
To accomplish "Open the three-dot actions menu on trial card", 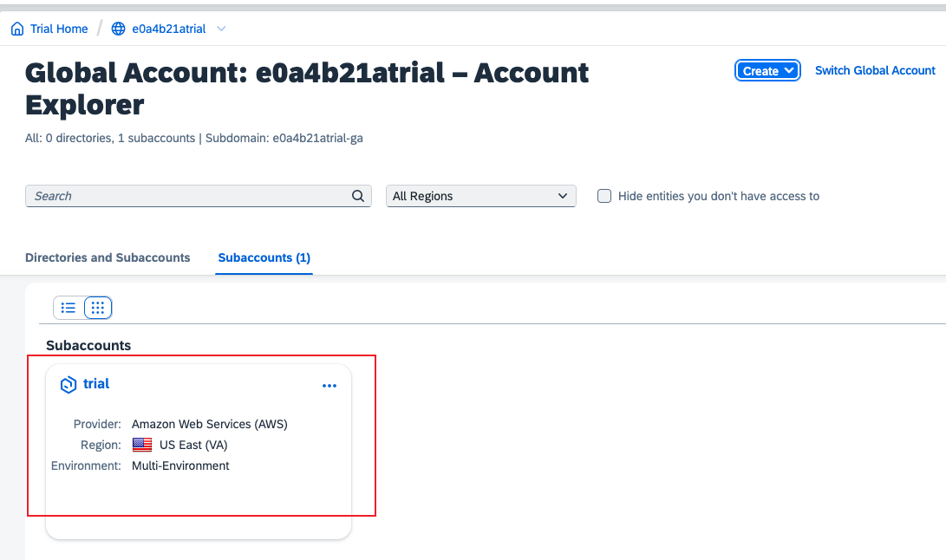I will pyautogui.click(x=329, y=386).
